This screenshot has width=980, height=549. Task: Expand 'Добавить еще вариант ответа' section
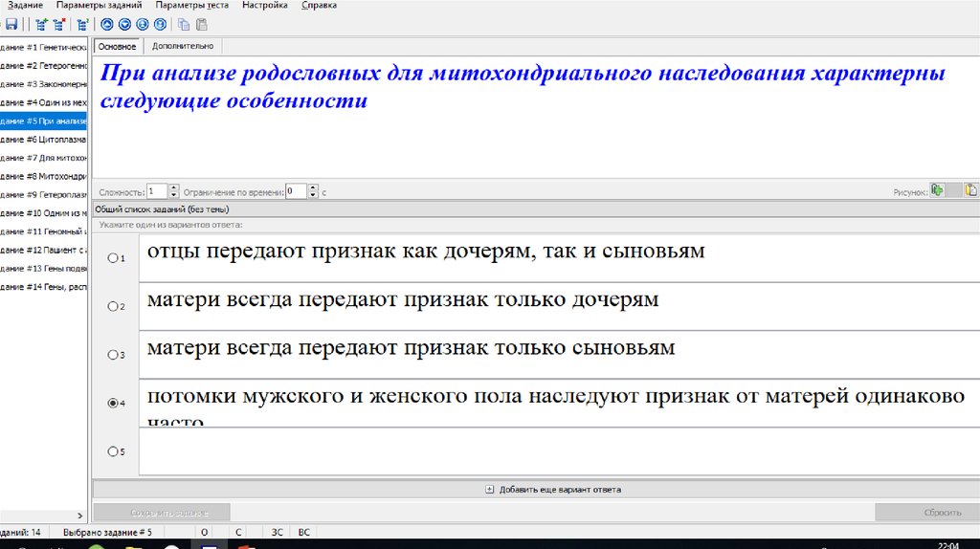pos(490,490)
